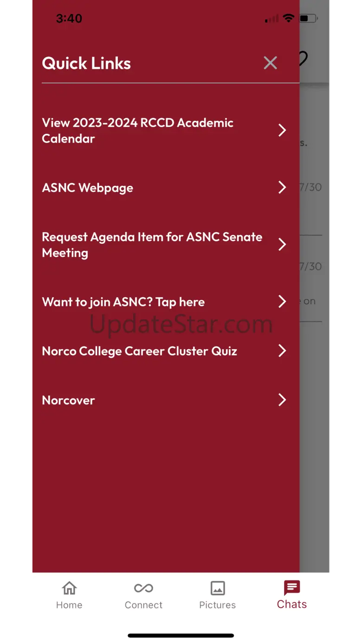Tap the Home icon
The image size is (362, 644).
[x=69, y=588]
